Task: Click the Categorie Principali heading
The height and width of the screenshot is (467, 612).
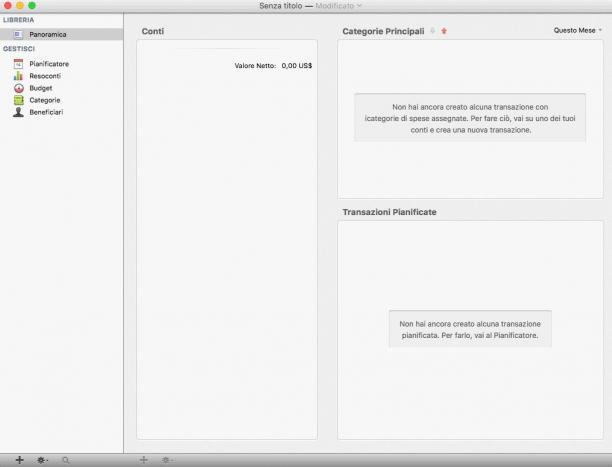Action: 383,31
